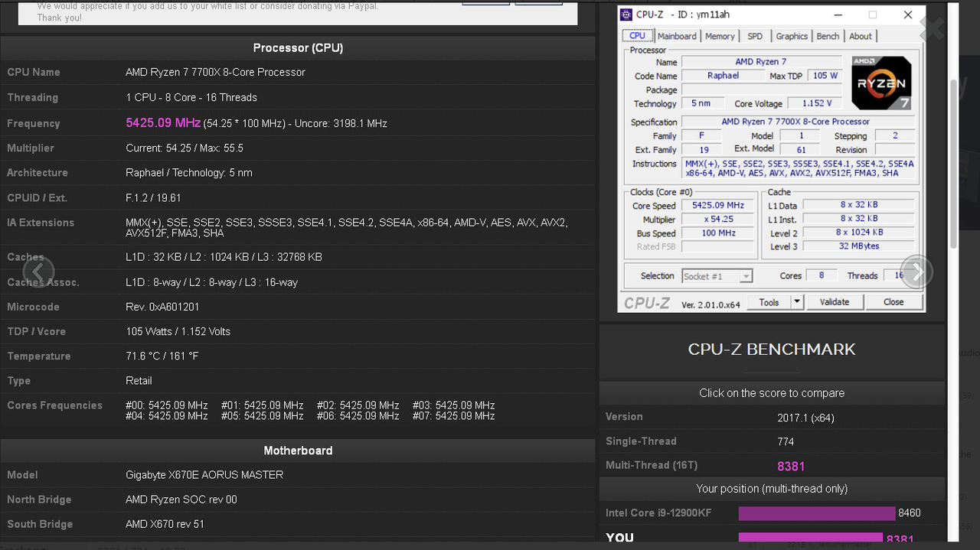Click the Level 3 32 MBytes field
The image size is (980, 550).
859,246
